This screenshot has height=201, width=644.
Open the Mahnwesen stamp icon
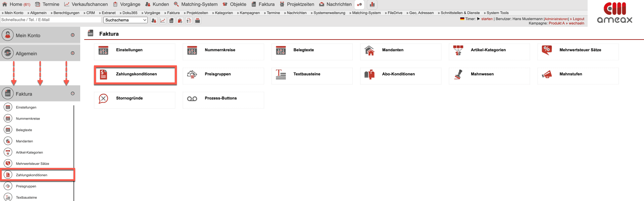coord(458,74)
